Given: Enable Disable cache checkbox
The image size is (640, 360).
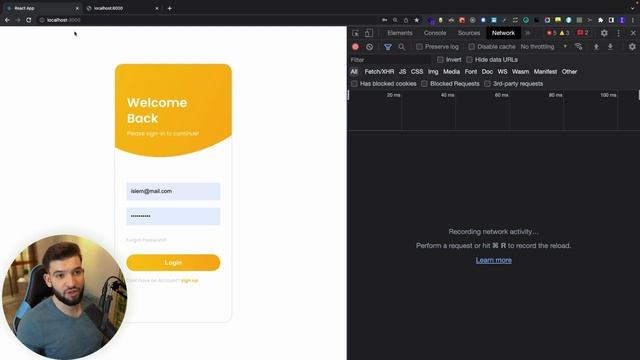Looking at the screenshot, I should [x=471, y=47].
